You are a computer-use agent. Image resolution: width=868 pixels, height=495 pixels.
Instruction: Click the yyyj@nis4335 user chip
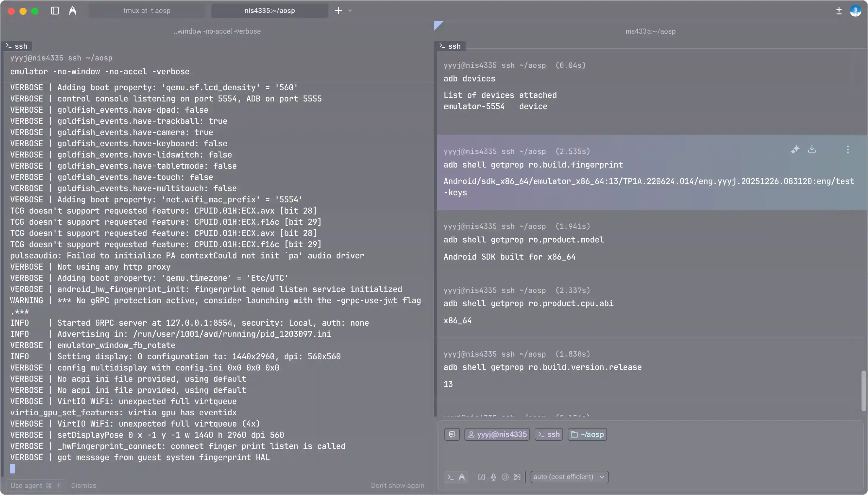497,434
